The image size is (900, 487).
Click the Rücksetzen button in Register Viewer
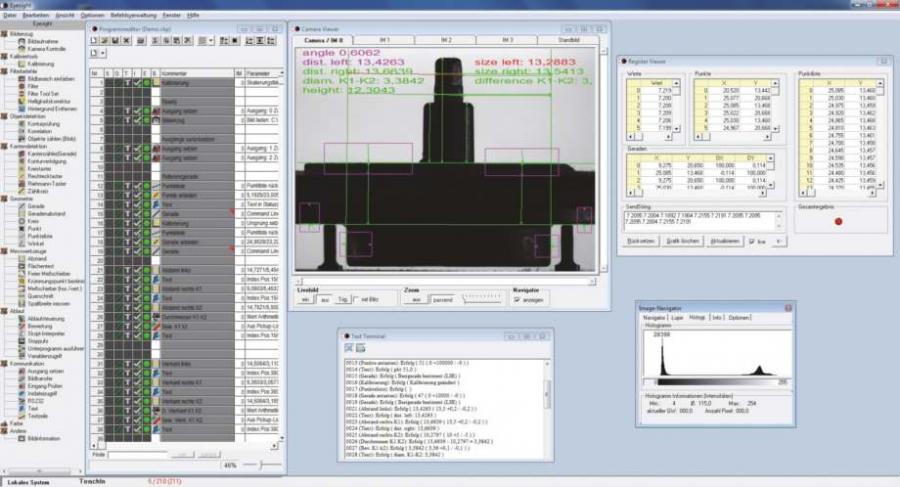coord(641,241)
